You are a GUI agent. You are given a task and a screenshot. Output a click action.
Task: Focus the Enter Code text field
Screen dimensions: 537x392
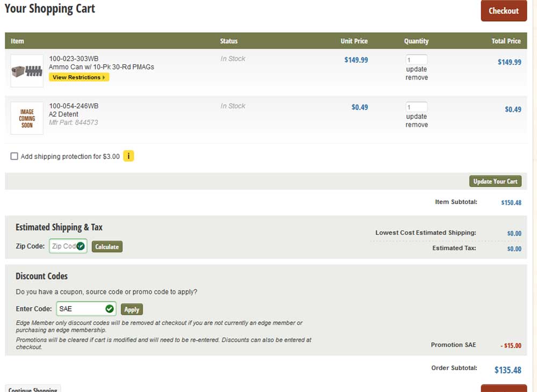81,309
